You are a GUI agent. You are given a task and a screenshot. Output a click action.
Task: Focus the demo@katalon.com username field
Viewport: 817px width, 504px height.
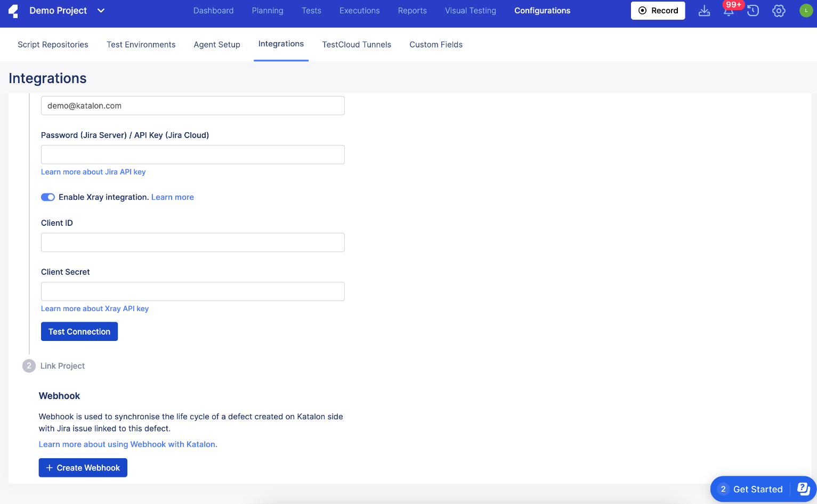coord(193,105)
